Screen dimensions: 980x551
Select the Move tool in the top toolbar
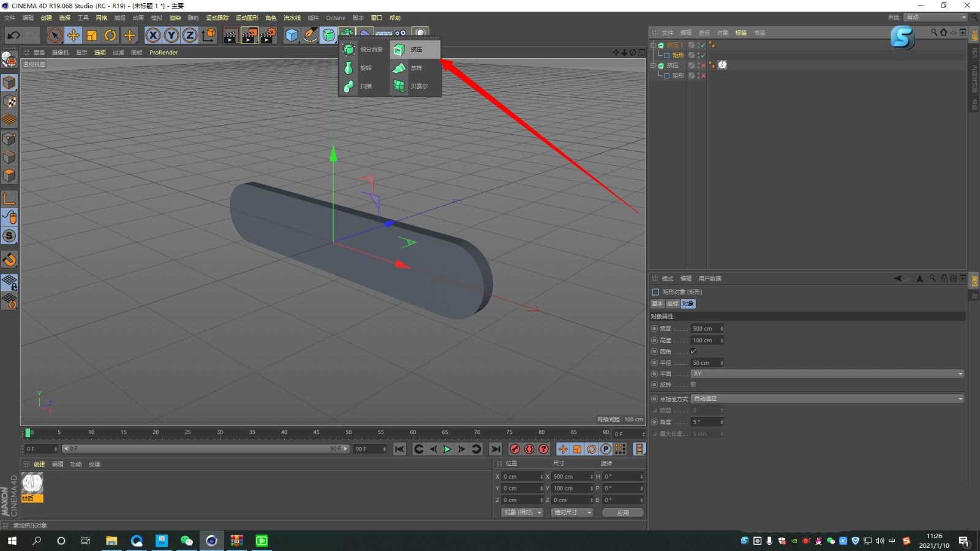(73, 35)
